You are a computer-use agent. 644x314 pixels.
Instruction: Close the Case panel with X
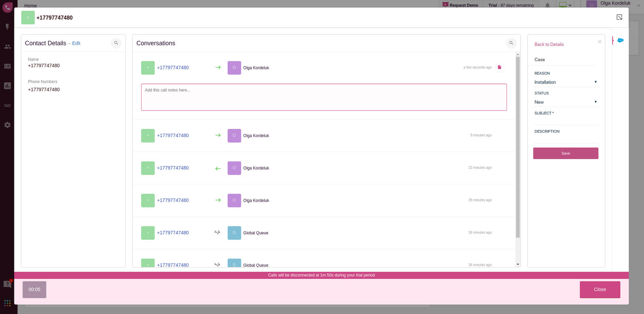(x=600, y=42)
